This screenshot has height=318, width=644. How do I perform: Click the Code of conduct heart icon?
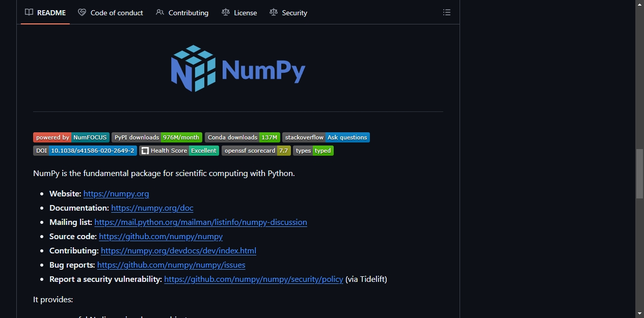(82, 12)
